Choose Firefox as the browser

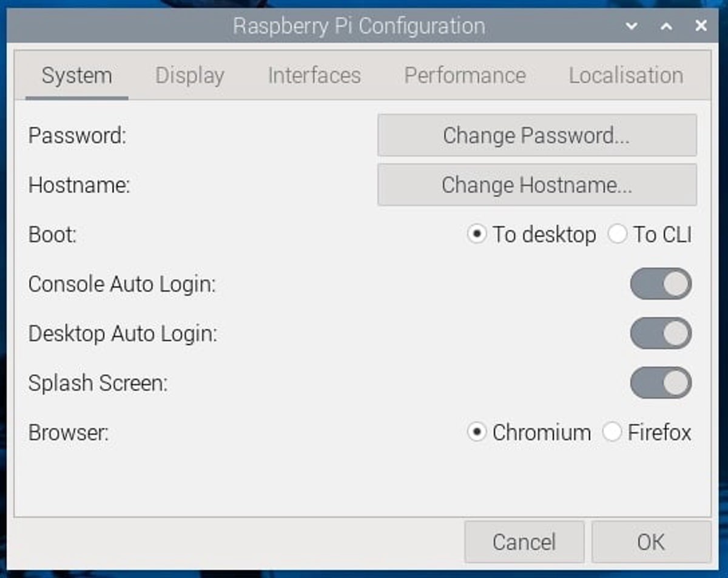612,432
